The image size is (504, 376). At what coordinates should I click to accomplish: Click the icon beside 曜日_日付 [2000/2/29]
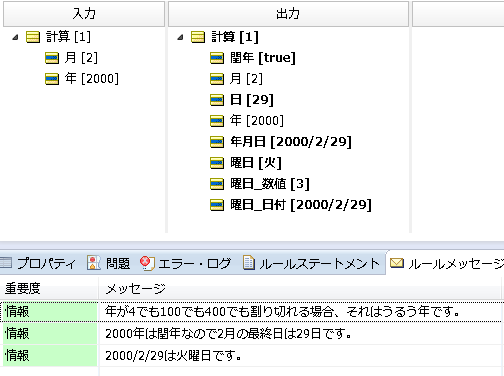217,205
